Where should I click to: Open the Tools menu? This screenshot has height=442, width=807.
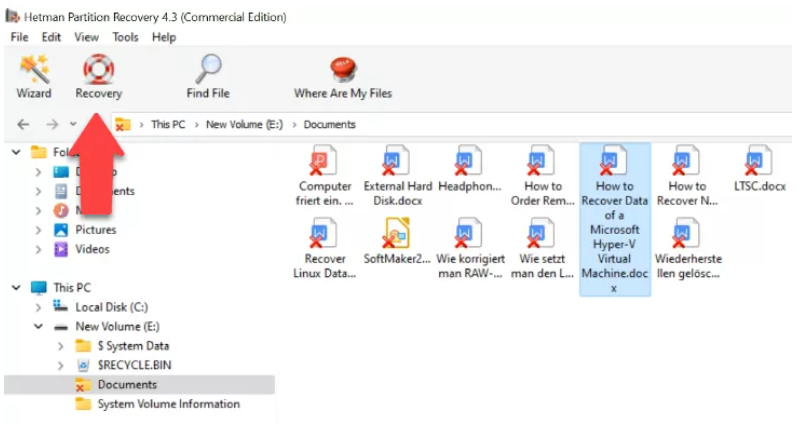coord(125,37)
